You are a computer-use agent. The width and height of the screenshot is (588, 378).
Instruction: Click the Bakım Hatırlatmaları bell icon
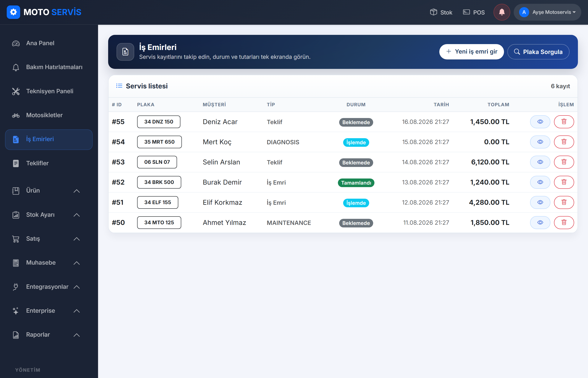point(16,67)
